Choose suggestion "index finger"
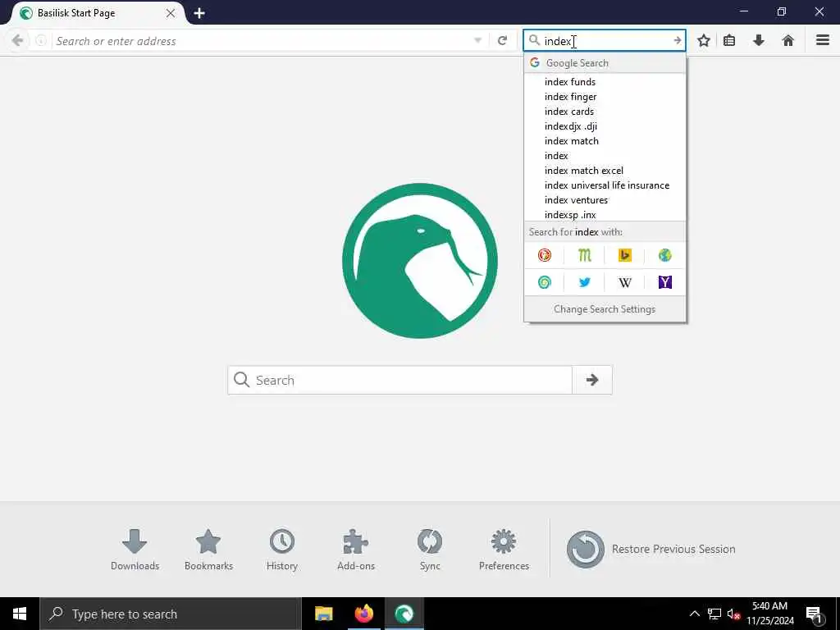The height and width of the screenshot is (630, 840). coord(605,97)
